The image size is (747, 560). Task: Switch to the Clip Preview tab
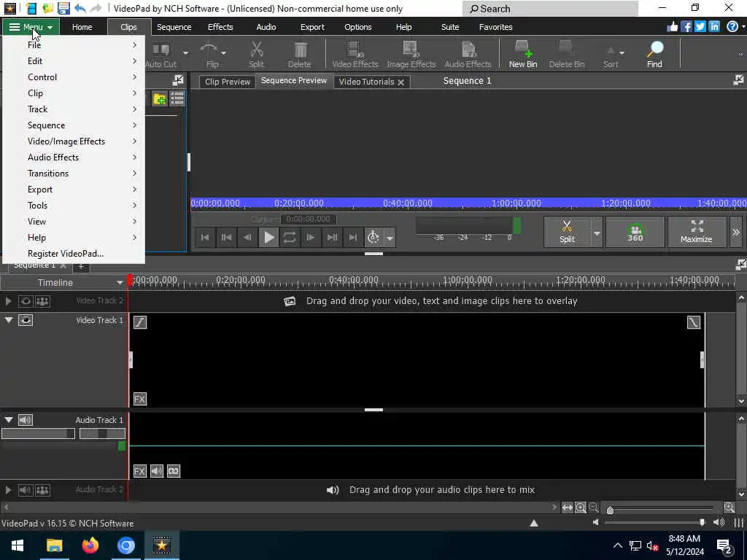[x=228, y=82]
